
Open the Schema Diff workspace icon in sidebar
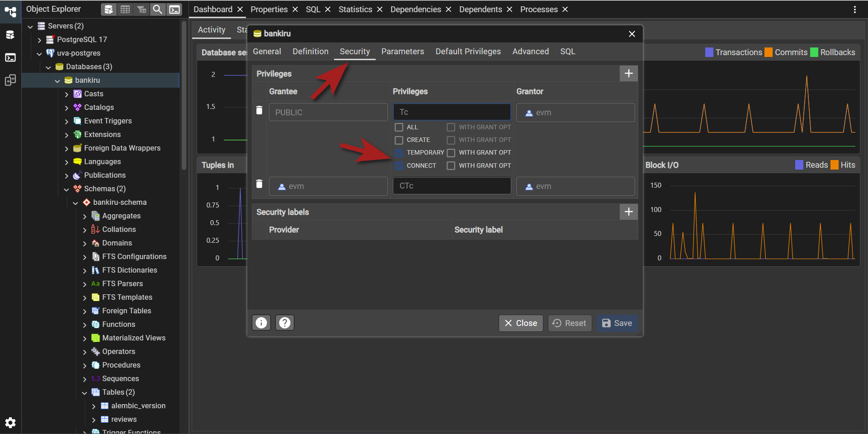pos(10,80)
